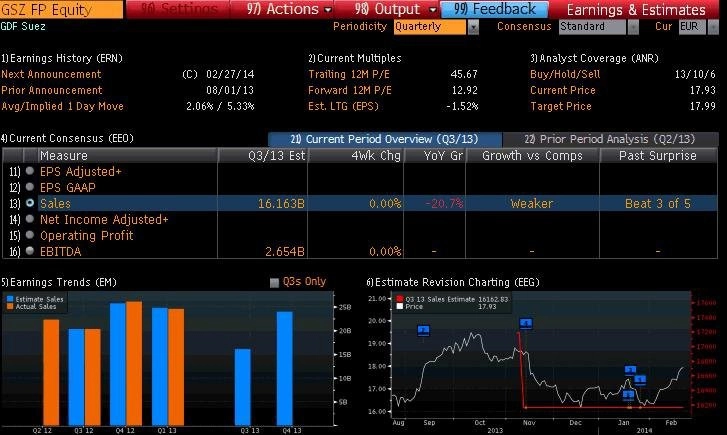The width and height of the screenshot is (727, 435).
Task: Open Analyst Coverage (ANR) section
Action: pyautogui.click(x=594, y=58)
